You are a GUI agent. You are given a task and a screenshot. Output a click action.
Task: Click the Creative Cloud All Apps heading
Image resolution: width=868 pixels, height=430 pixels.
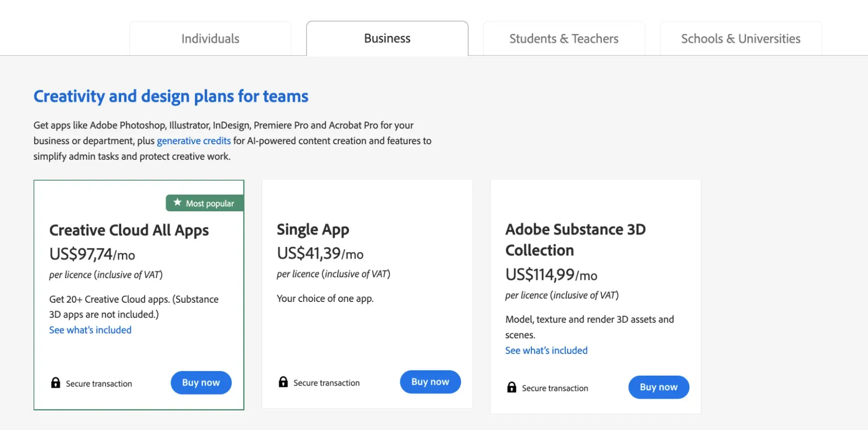pyautogui.click(x=129, y=230)
